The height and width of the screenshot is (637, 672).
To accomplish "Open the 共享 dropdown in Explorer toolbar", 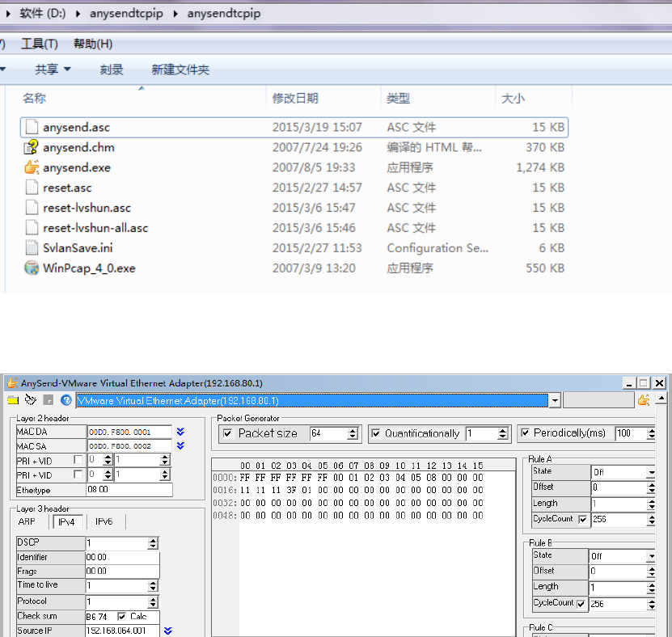I will point(53,70).
